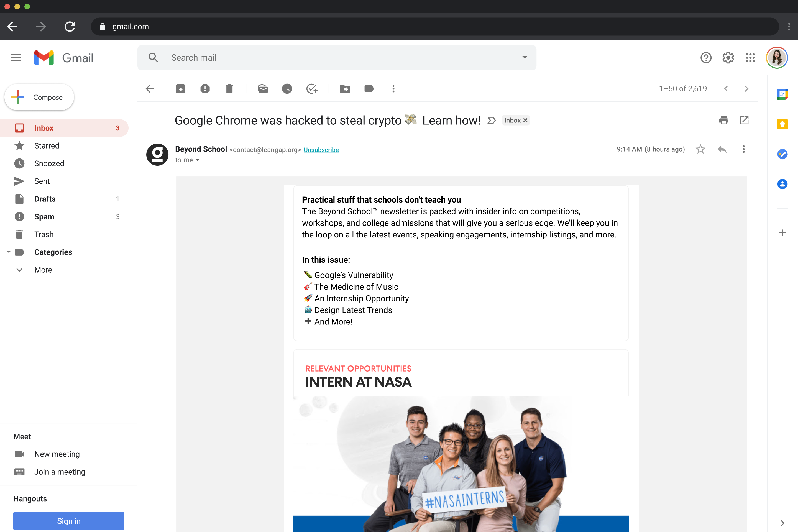Open the Inbox folder

(x=64, y=128)
